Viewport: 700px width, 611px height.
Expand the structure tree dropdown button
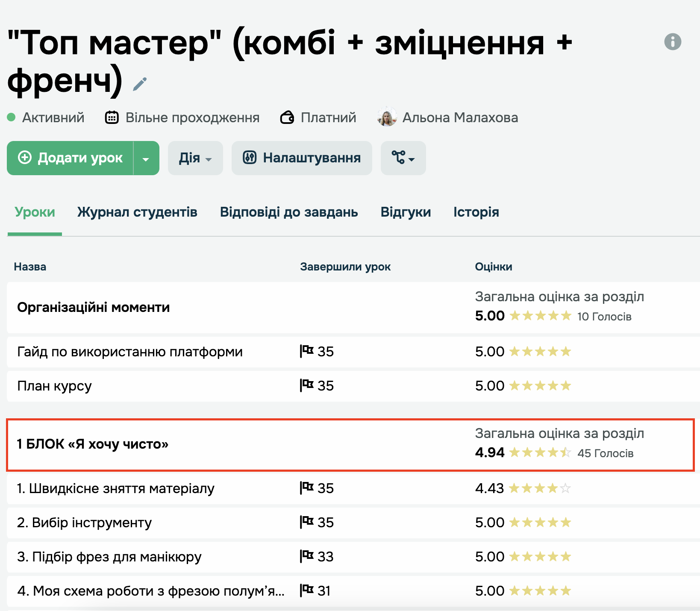pos(403,159)
